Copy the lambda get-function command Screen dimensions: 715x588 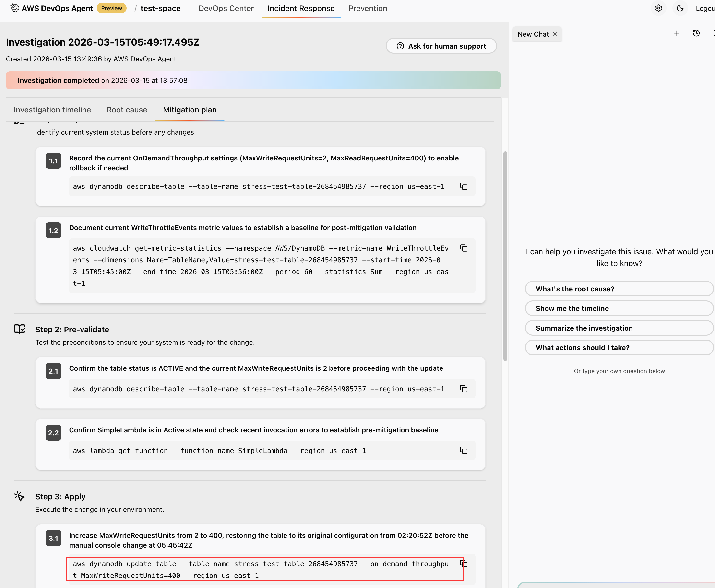[x=464, y=450]
